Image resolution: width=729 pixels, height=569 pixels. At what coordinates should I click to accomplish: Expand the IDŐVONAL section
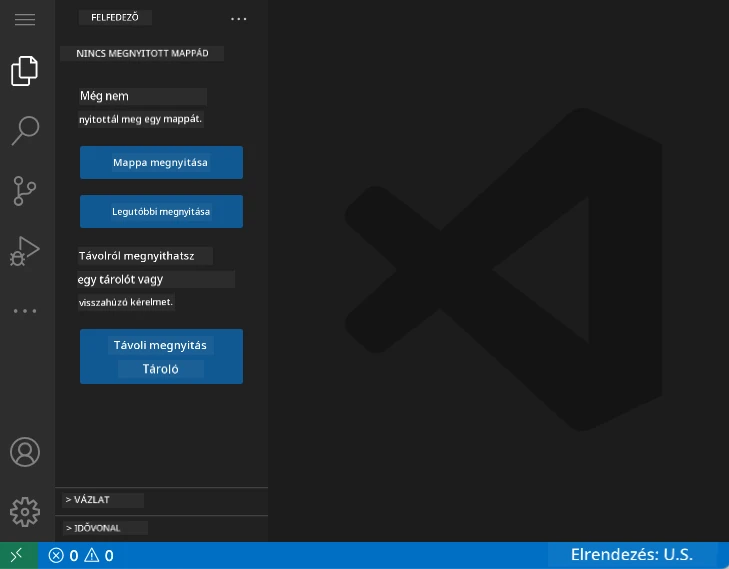tap(161, 528)
